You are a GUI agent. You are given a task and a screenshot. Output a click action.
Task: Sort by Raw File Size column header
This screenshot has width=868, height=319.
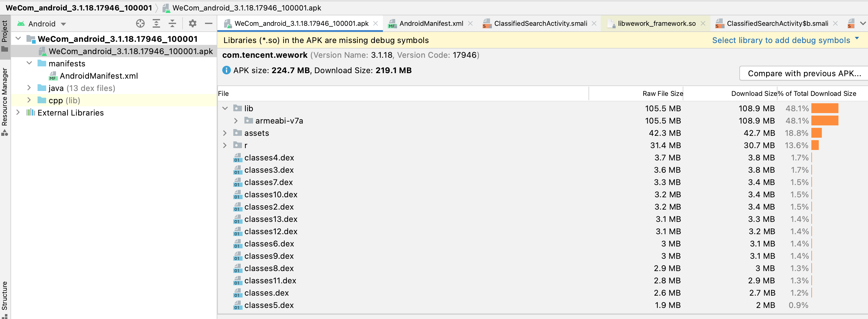tap(662, 93)
